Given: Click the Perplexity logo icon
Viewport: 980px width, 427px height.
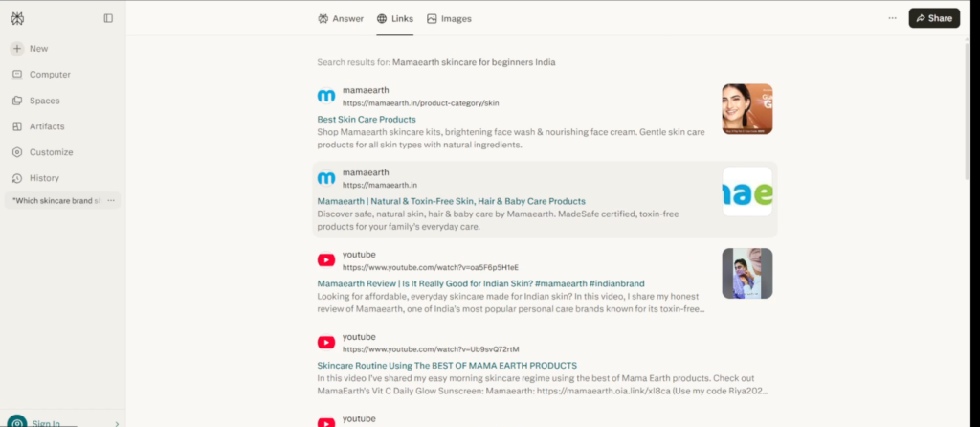Looking at the screenshot, I should click(17, 19).
